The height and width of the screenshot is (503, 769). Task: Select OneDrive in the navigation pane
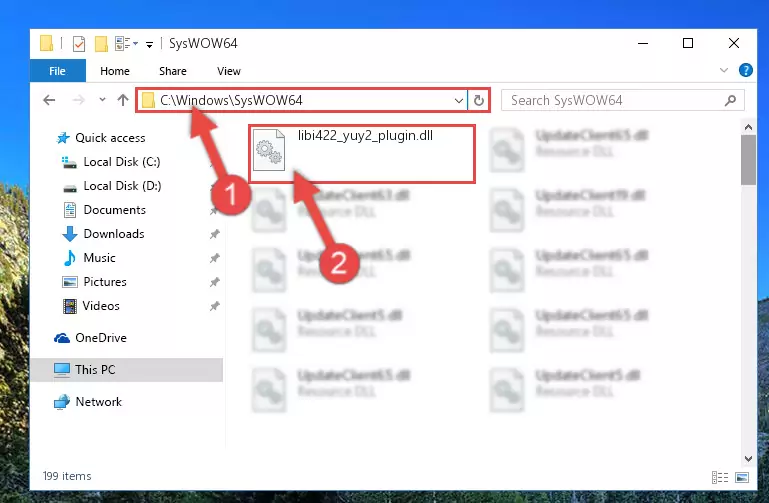tap(101, 338)
